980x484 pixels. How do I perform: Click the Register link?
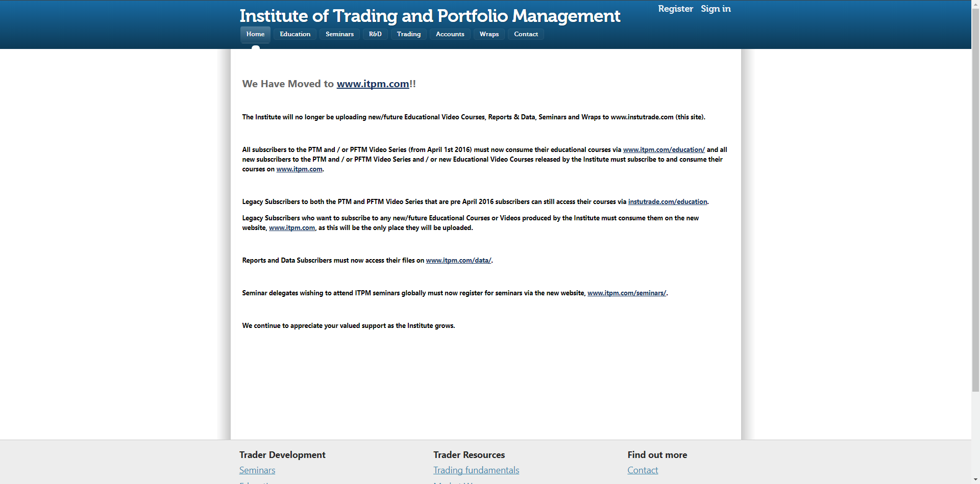675,9
